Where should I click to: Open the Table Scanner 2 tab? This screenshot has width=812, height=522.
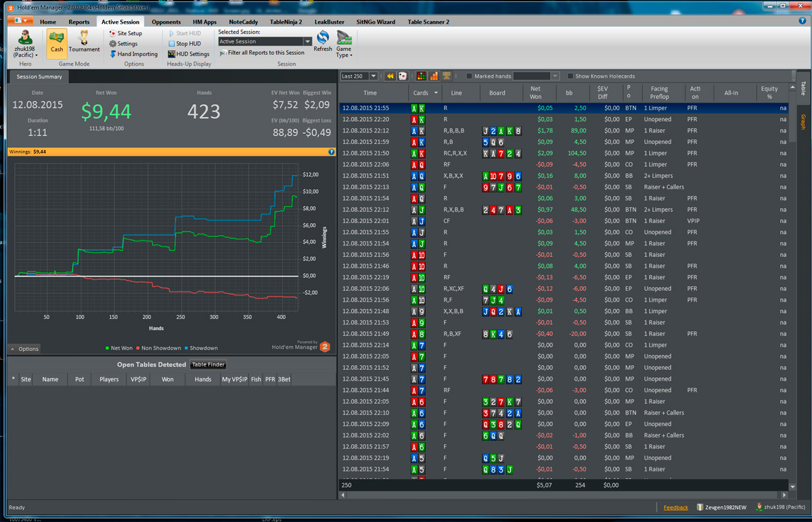click(x=428, y=22)
